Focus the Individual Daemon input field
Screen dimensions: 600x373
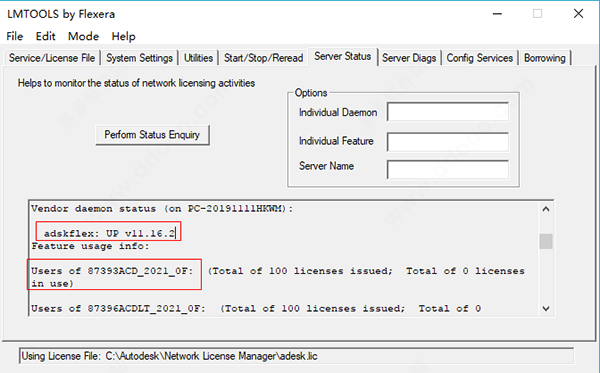tap(448, 112)
